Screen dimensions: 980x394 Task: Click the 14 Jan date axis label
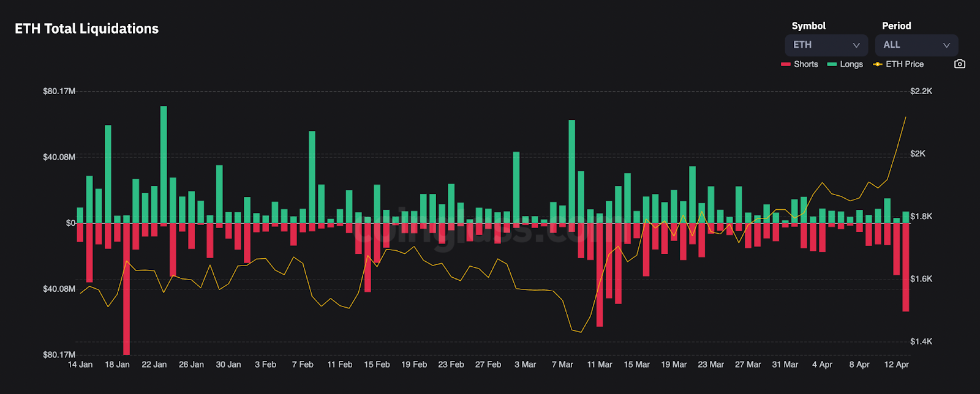pyautogui.click(x=80, y=365)
